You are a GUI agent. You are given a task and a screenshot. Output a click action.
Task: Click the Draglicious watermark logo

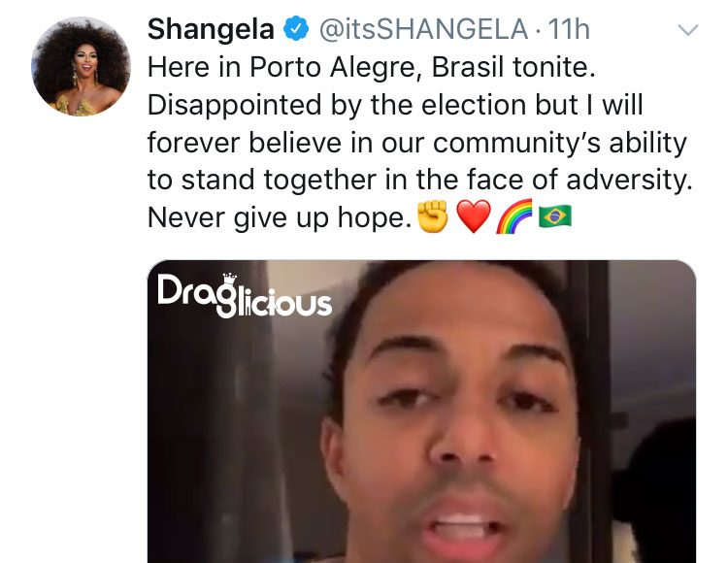click(245, 295)
